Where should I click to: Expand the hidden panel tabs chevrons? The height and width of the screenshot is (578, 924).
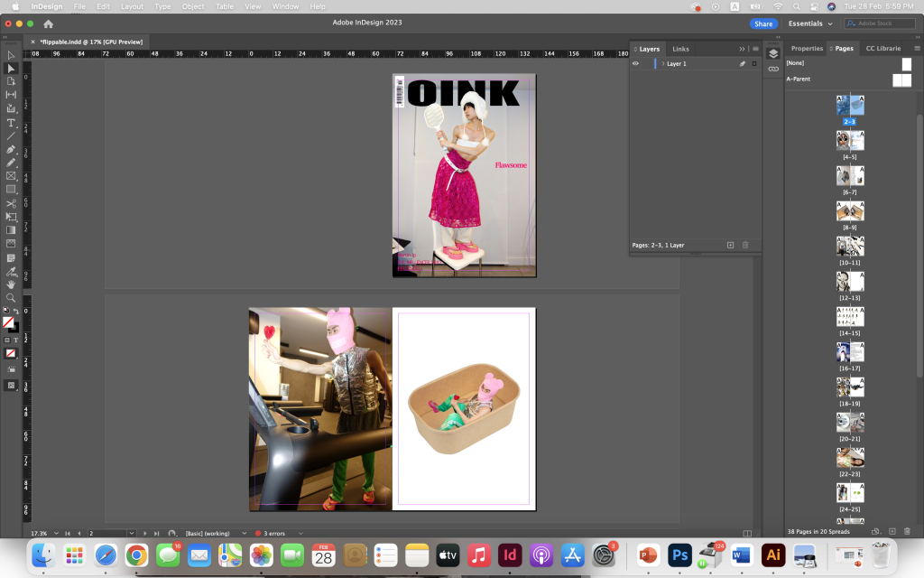click(742, 49)
